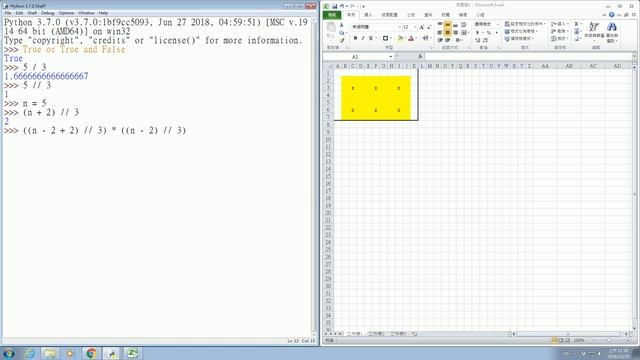Click Wrap Text icon in Excel alignment group

coord(464,25)
